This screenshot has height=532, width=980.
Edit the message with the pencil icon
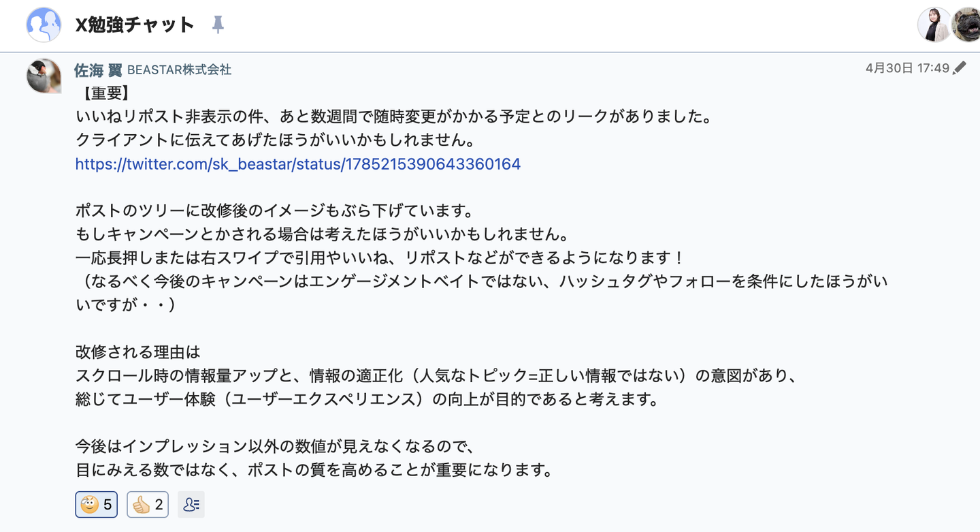point(960,68)
